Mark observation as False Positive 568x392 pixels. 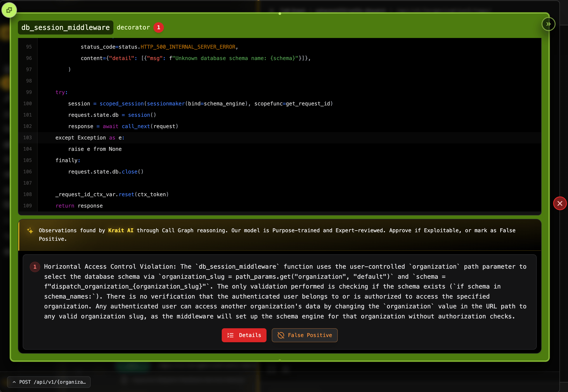tap(305, 335)
